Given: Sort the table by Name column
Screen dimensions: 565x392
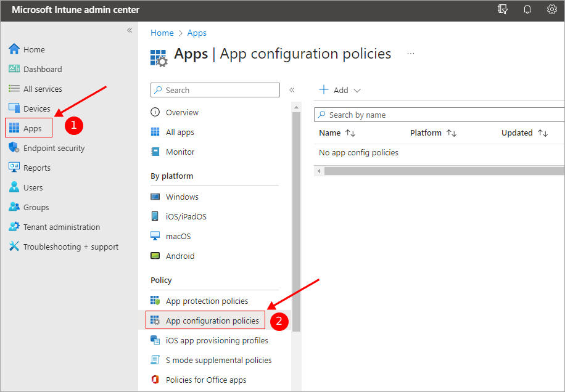Looking at the screenshot, I should tap(337, 133).
